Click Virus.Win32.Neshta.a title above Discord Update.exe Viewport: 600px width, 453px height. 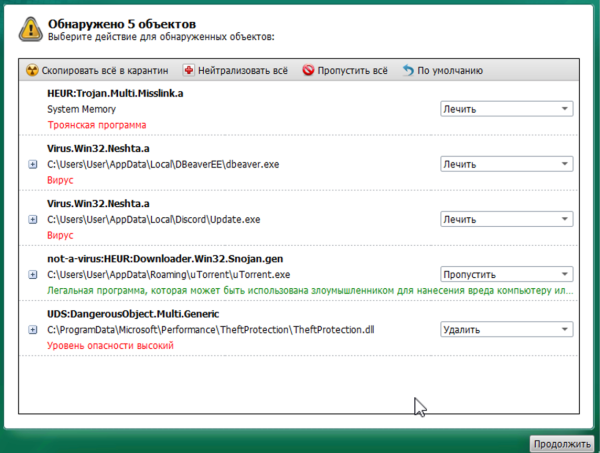(x=98, y=204)
